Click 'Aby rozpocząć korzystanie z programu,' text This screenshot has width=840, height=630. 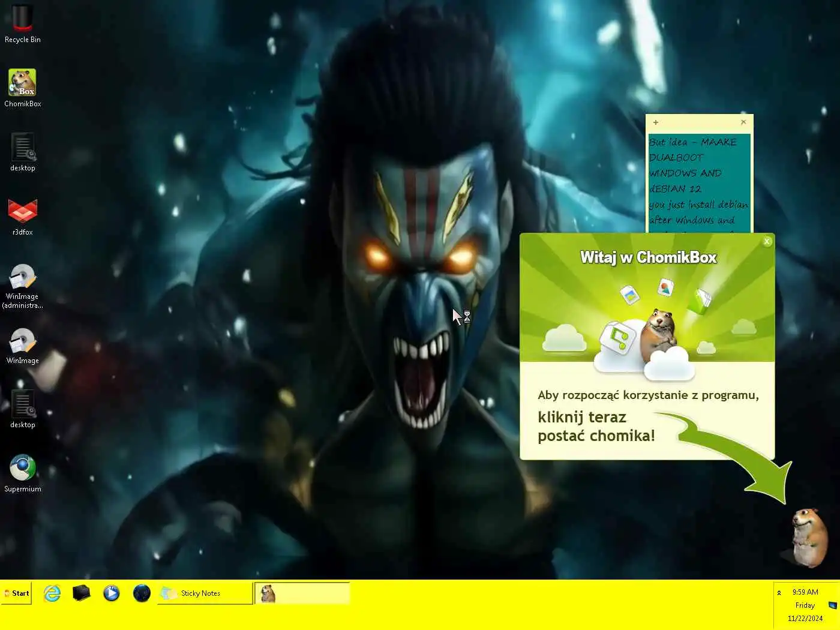click(648, 395)
